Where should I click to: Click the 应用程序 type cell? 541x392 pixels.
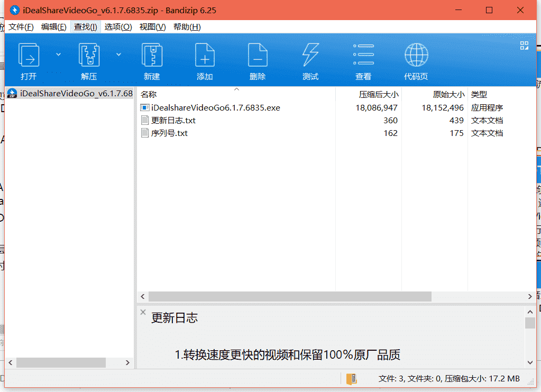(487, 108)
